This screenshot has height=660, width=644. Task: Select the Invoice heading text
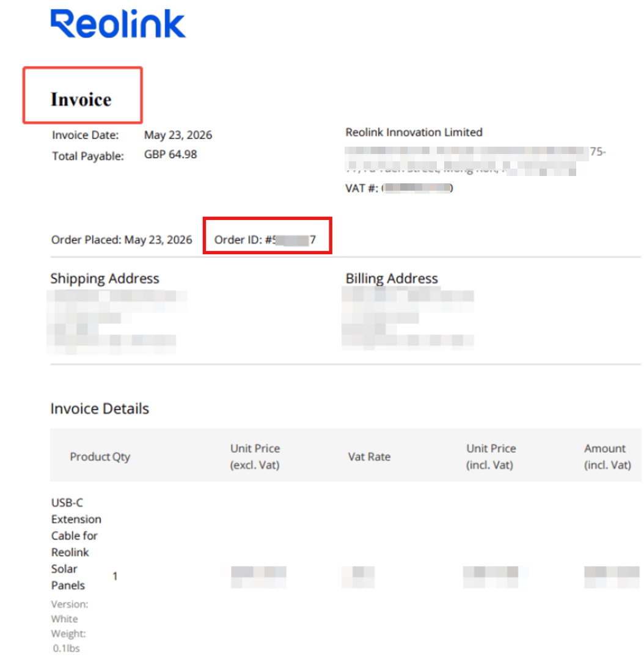(81, 100)
